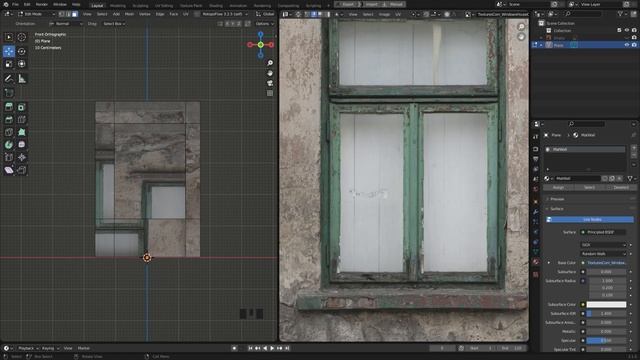This screenshot has height=360, width=640.
Task: Activate the Transform tool
Action: [22, 64]
